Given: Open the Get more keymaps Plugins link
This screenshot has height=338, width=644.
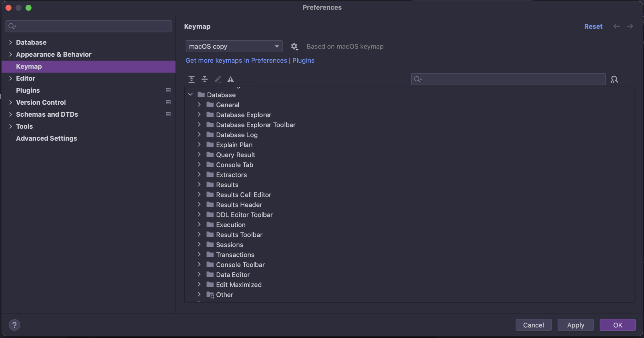Looking at the screenshot, I should pos(250,60).
